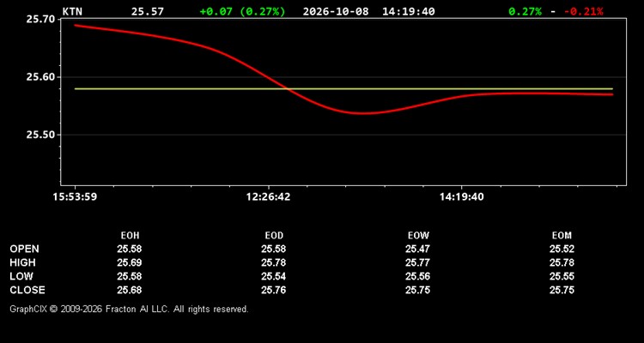
Task: Click the GraphCIX copyright notice
Action: click(129, 309)
